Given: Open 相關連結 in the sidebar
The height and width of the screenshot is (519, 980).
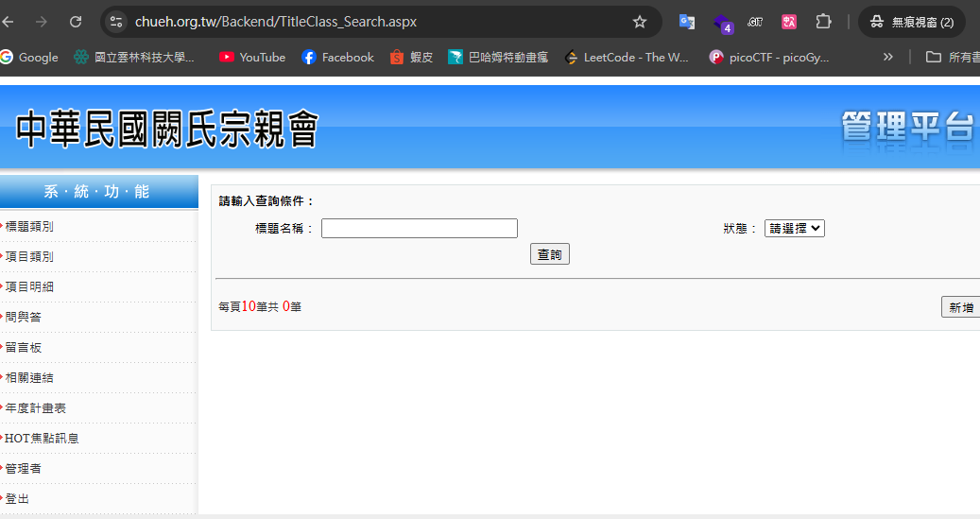Looking at the screenshot, I should 29,378.
